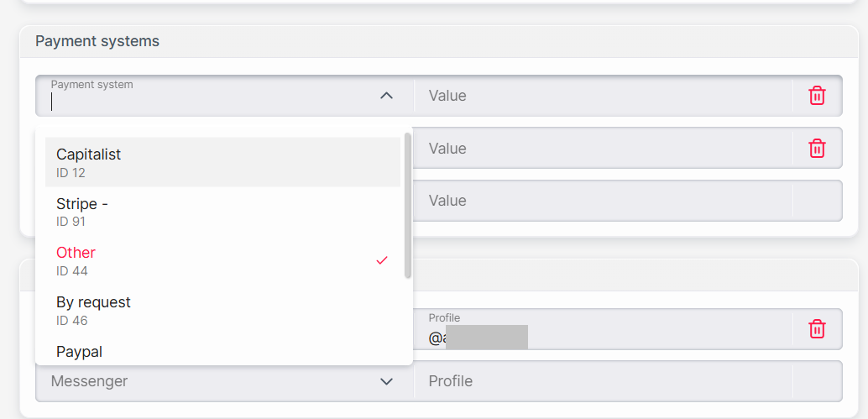Click the first row Value field
Screen dimensions: 868x419
603,96
